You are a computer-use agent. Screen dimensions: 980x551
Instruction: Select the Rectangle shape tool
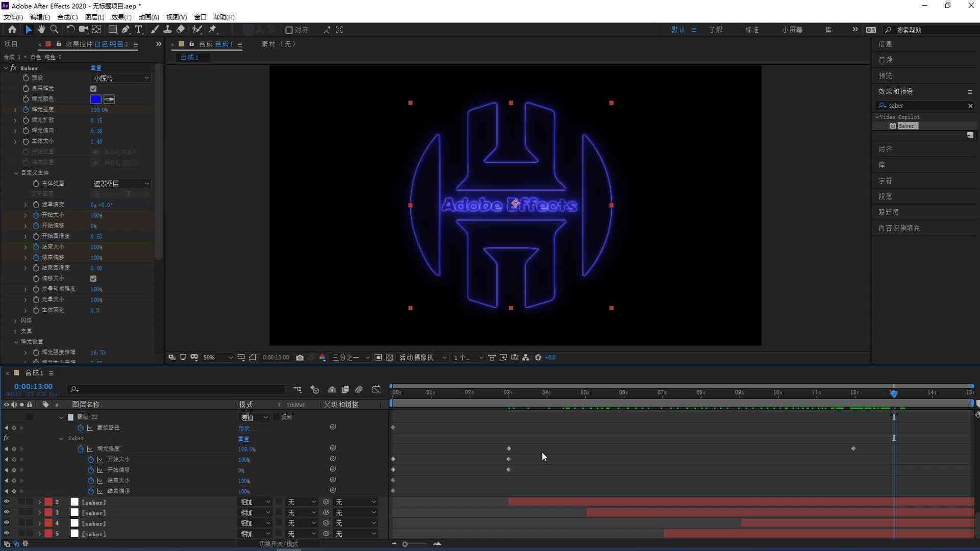113,30
